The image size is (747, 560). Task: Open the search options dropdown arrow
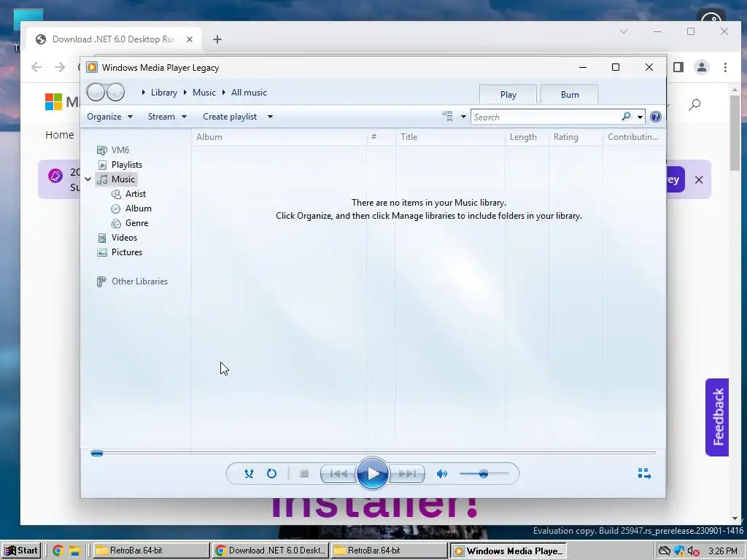pyautogui.click(x=640, y=117)
